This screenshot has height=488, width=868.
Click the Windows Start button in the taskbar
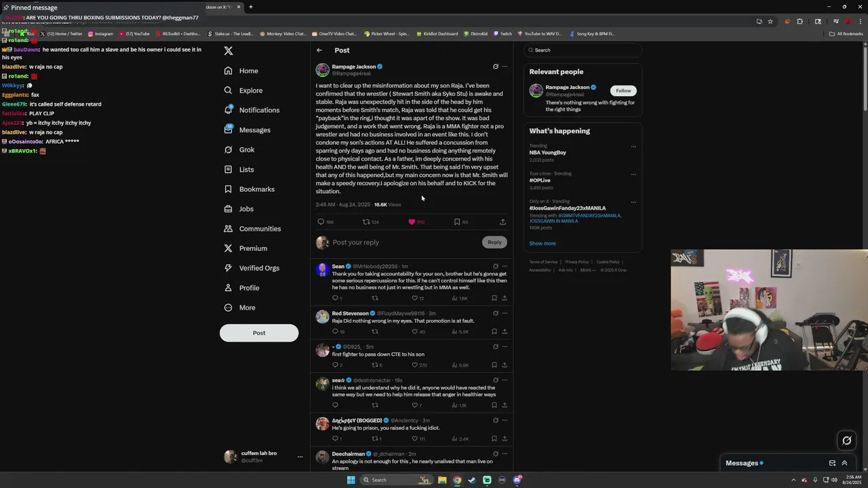[x=351, y=480]
